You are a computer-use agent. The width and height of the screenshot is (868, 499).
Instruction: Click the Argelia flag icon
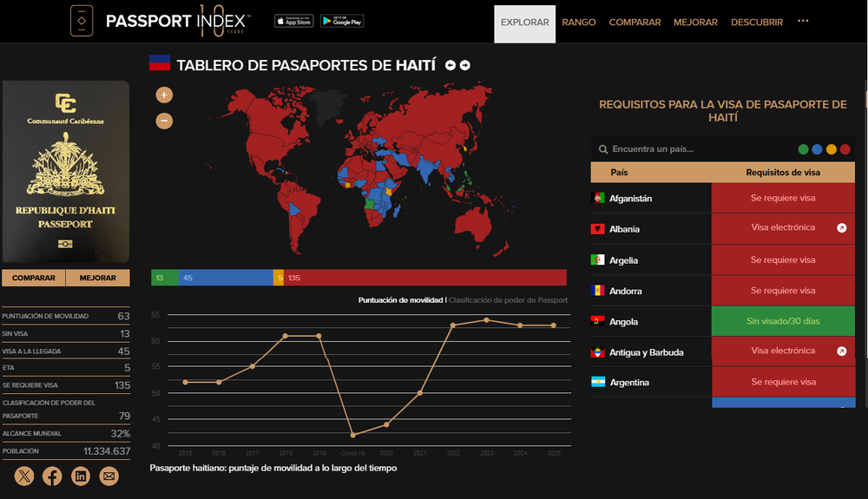(598, 259)
